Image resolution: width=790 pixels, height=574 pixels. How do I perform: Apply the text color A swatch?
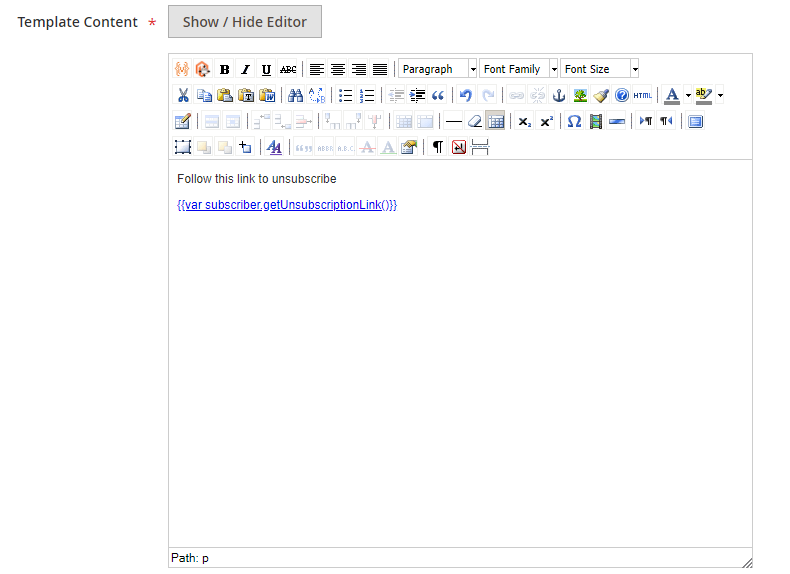[x=672, y=95]
